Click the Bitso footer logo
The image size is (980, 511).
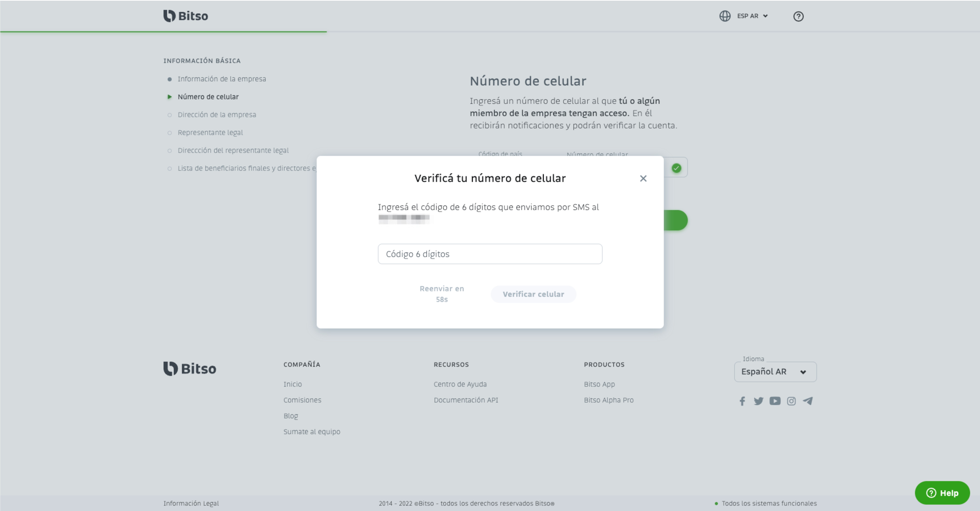tap(190, 369)
